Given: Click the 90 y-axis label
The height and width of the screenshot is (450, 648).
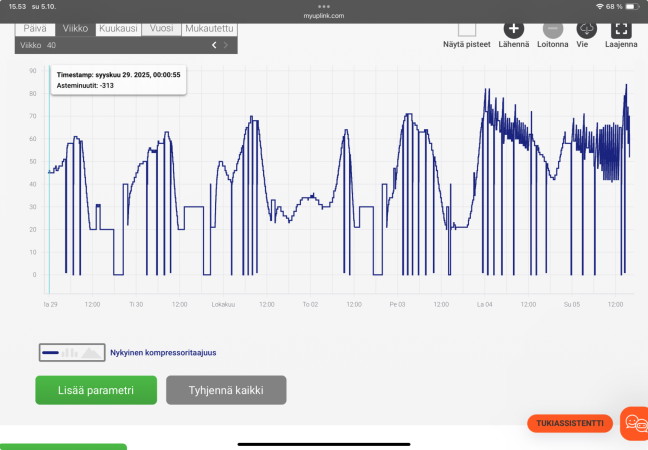Looking at the screenshot, I should 33,71.
